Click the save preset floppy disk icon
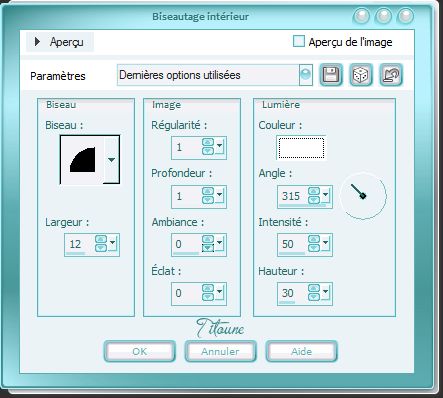Screen dimensions: 443x398 coord(331,75)
